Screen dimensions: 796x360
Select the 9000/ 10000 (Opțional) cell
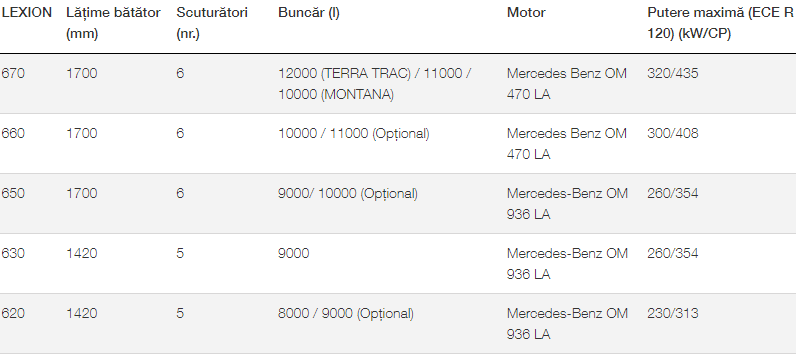click(348, 193)
